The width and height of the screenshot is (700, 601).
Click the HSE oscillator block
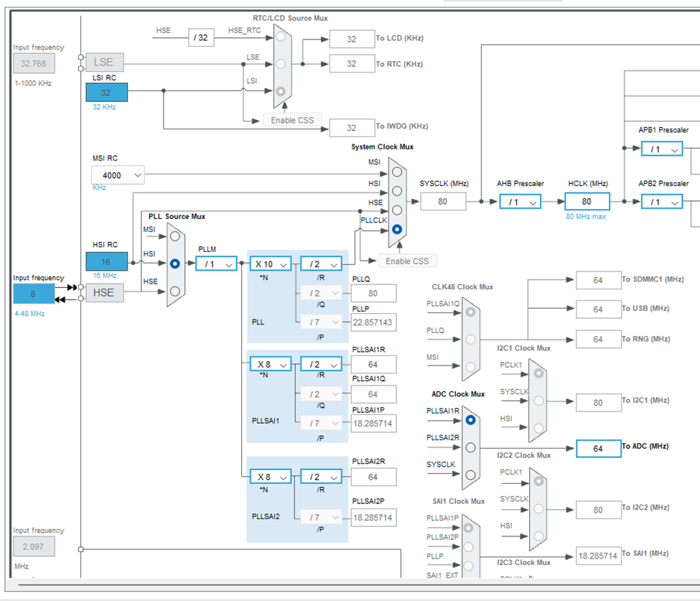(105, 293)
